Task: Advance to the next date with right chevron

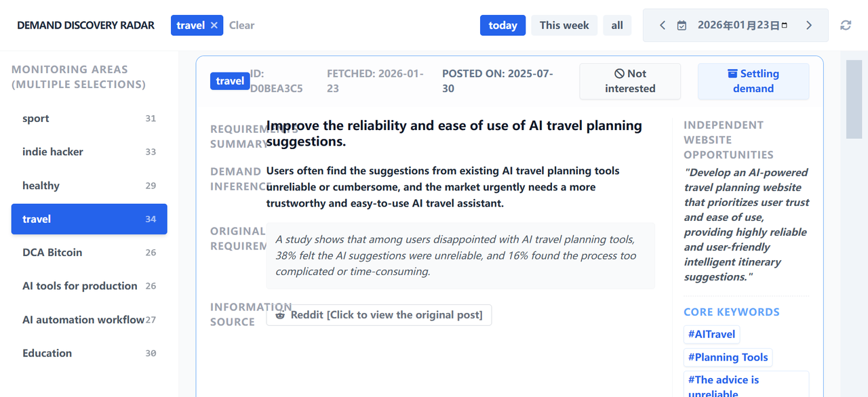Action: tap(809, 24)
